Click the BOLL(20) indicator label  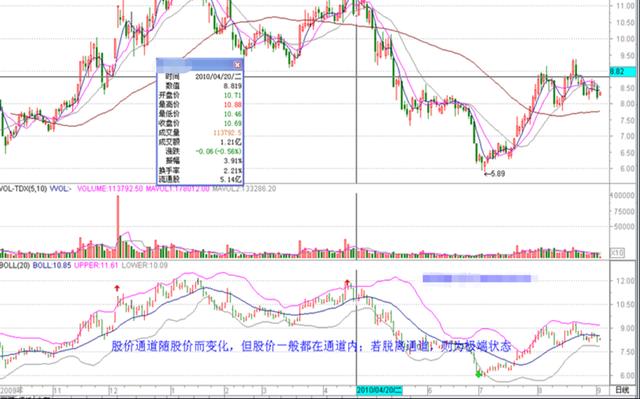[16, 265]
